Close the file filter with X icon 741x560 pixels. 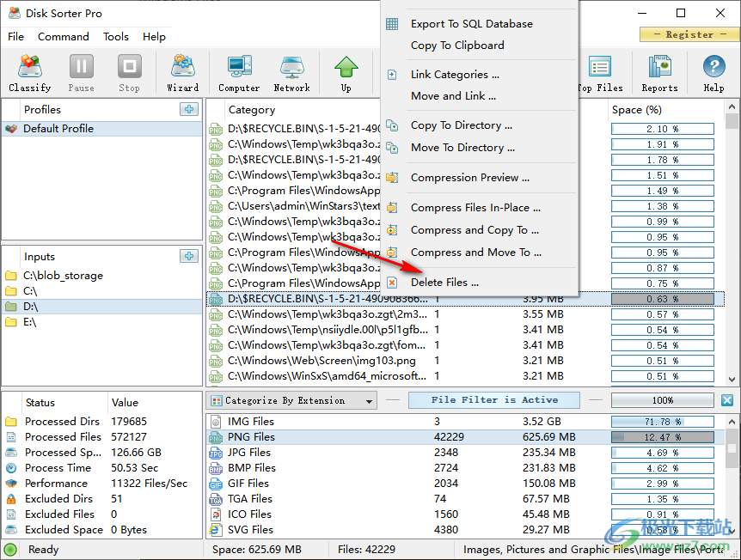tap(727, 400)
